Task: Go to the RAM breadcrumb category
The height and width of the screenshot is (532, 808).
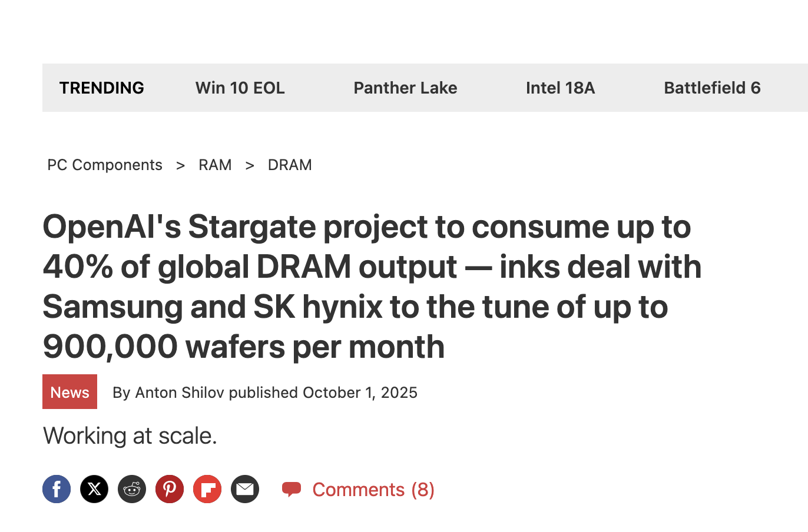Action: (x=215, y=165)
